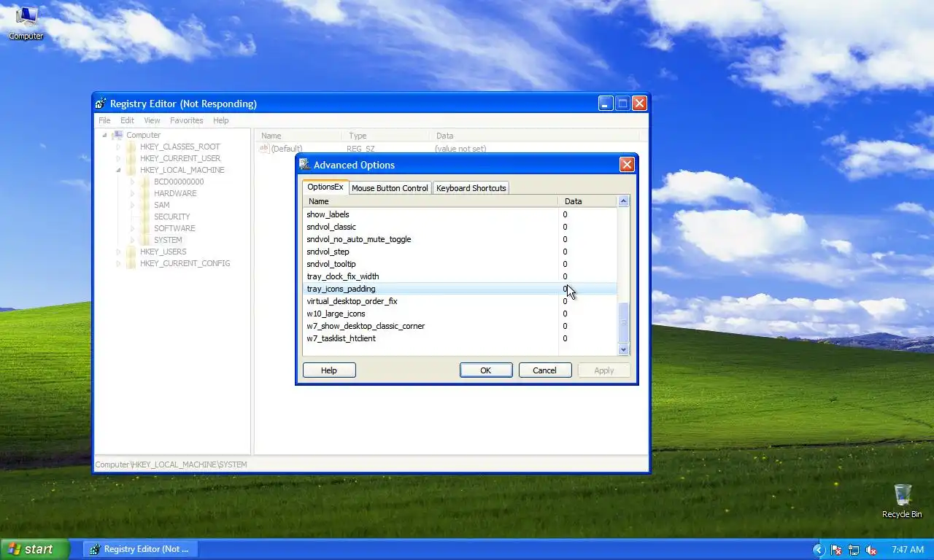Expand the SYSTEM key
This screenshot has height=560, width=934.
(x=132, y=240)
